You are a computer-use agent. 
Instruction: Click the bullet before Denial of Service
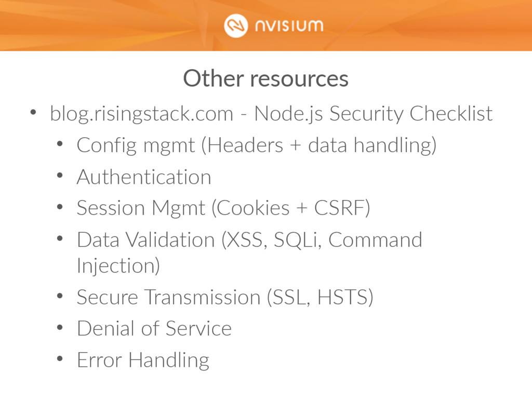[60, 327]
